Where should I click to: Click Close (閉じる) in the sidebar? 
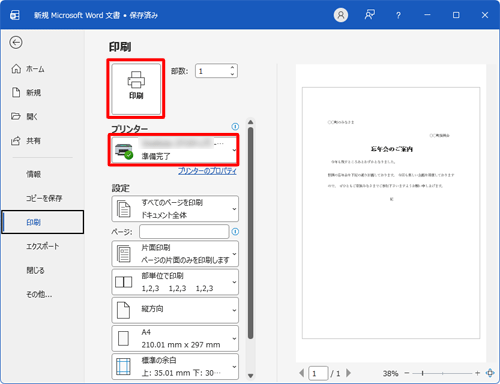(35, 270)
